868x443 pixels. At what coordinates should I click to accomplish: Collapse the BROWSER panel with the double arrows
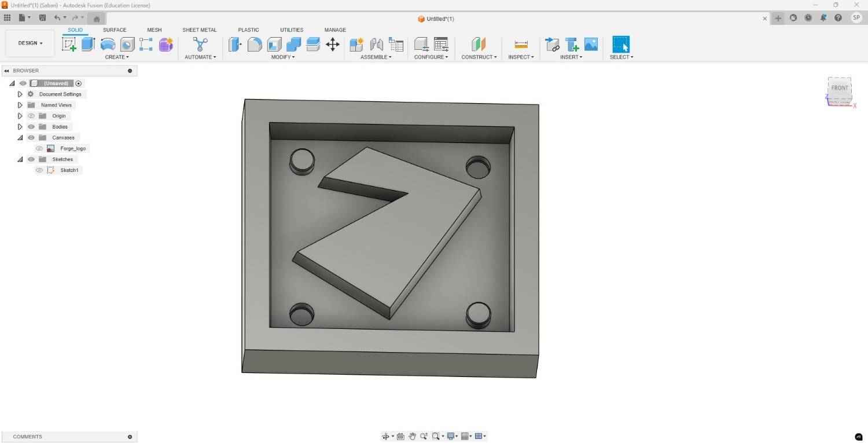point(6,71)
